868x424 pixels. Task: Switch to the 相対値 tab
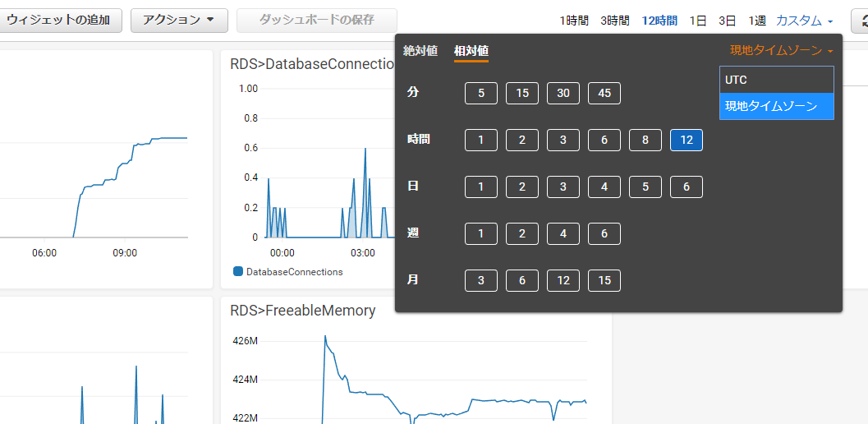point(471,51)
